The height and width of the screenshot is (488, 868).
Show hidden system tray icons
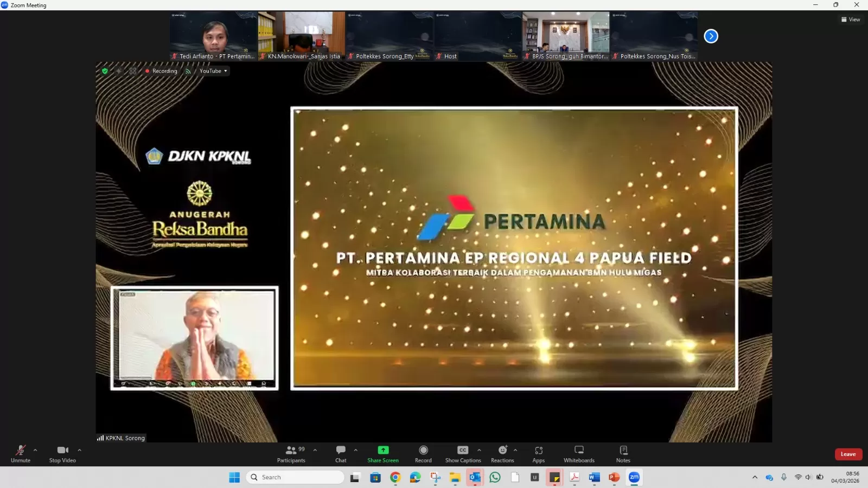coord(755,477)
